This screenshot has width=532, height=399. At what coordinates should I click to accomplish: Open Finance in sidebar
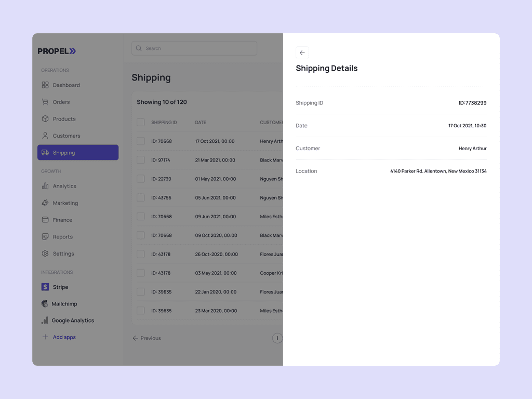tap(78, 220)
